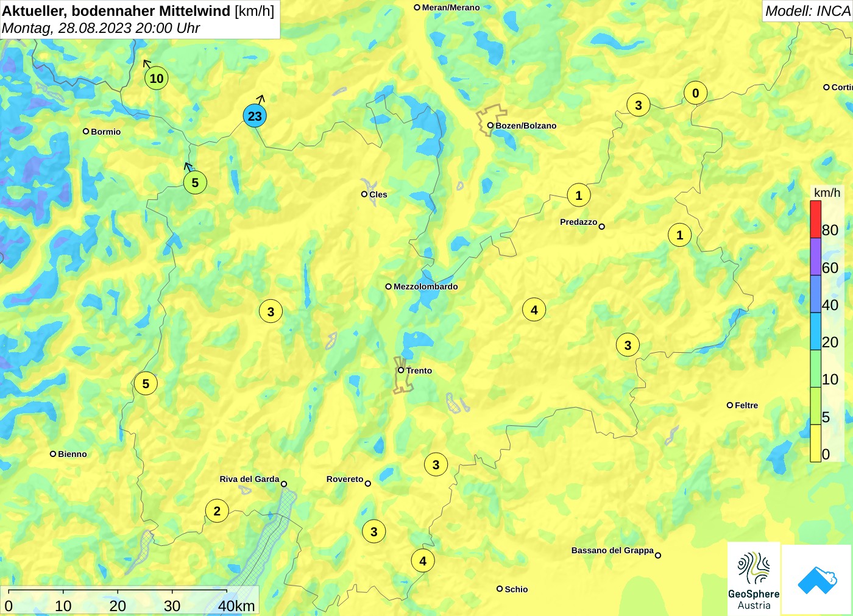Click the Bassano del Grappa circle marker
This screenshot has width=853, height=616.
coord(658,555)
